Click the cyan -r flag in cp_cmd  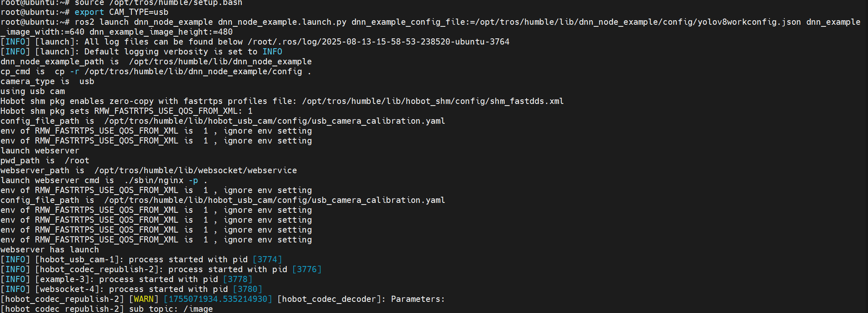click(x=74, y=71)
